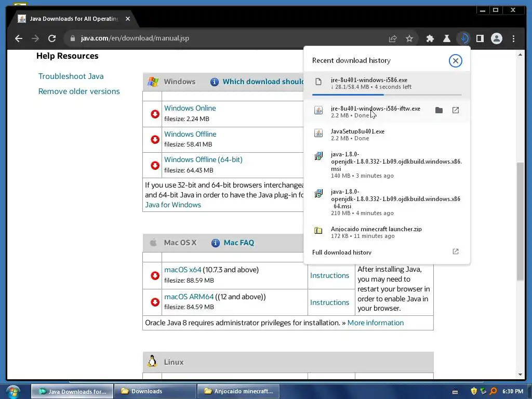Click the java.com address bar URL
Screen dimensions: 532x399
(x=135, y=38)
